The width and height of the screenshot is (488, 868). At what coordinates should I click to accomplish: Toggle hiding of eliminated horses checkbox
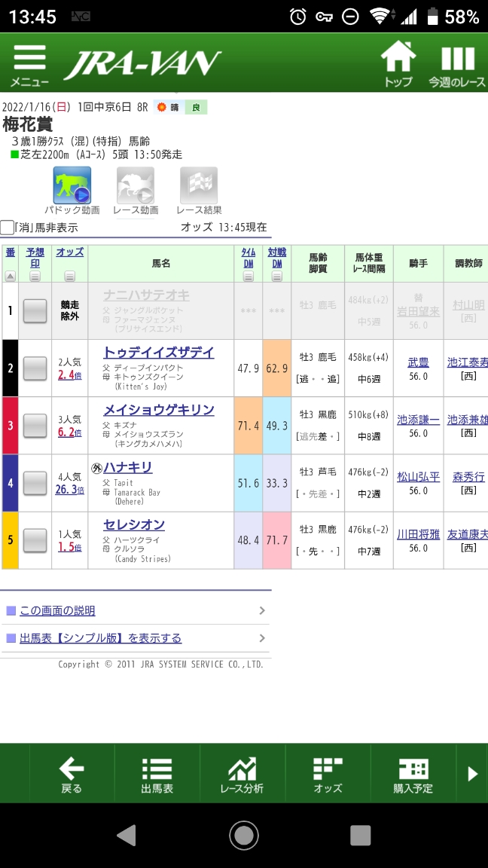click(8, 228)
